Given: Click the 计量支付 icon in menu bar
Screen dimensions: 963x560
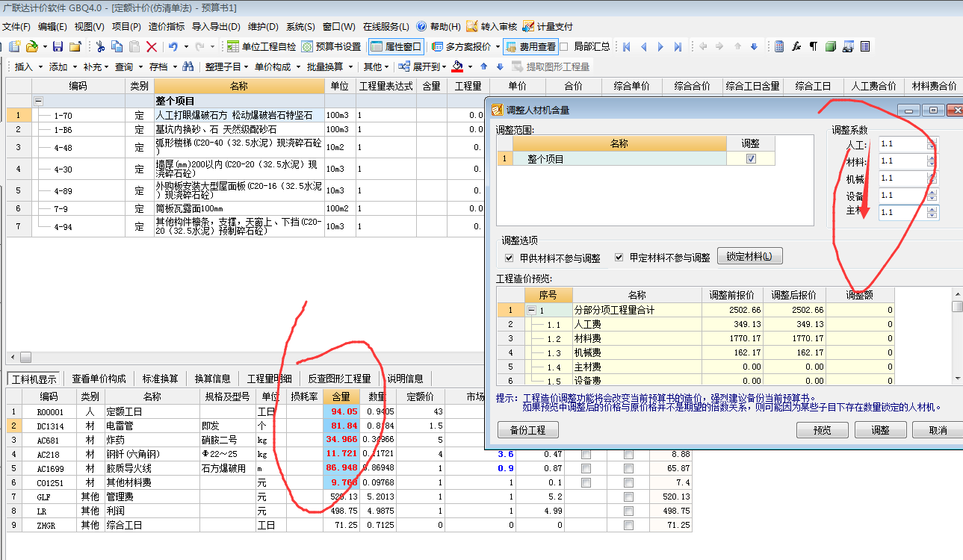Looking at the screenshot, I should pos(527,26).
